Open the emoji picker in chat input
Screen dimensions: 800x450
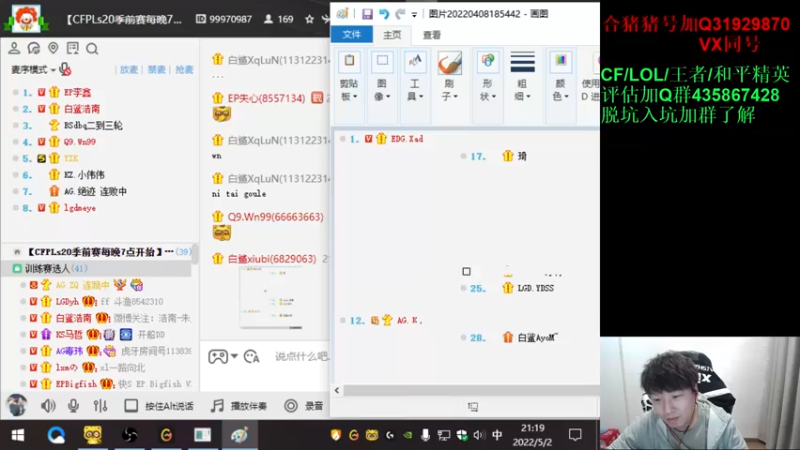(252, 356)
